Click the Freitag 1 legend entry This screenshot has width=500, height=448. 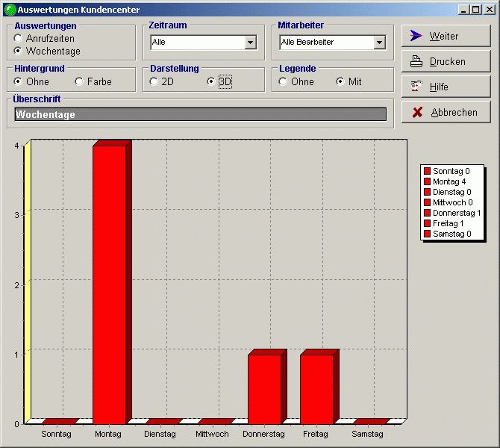[448, 223]
